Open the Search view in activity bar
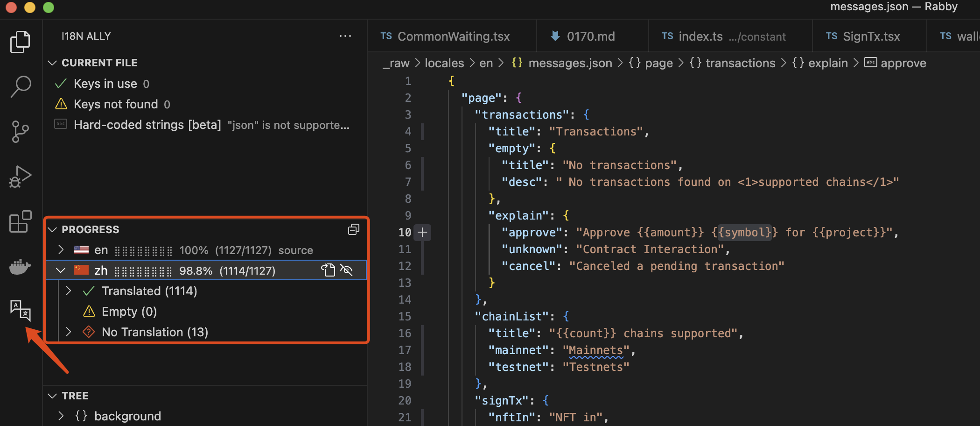The height and width of the screenshot is (426, 980). tap(20, 87)
